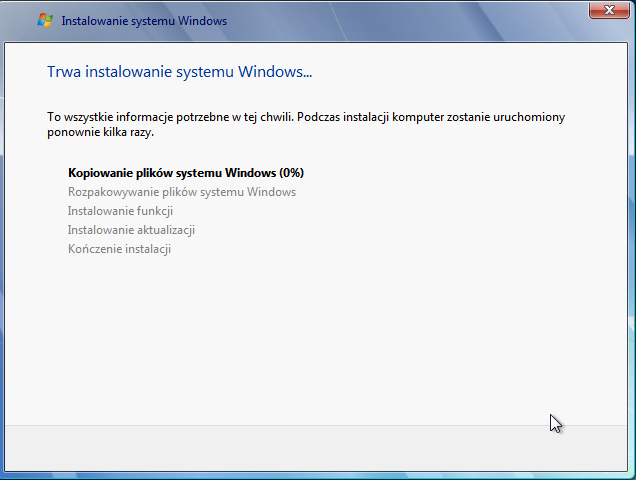Close the Windows installation dialog
Image resolution: width=636 pixels, height=480 pixels.
coord(609,10)
